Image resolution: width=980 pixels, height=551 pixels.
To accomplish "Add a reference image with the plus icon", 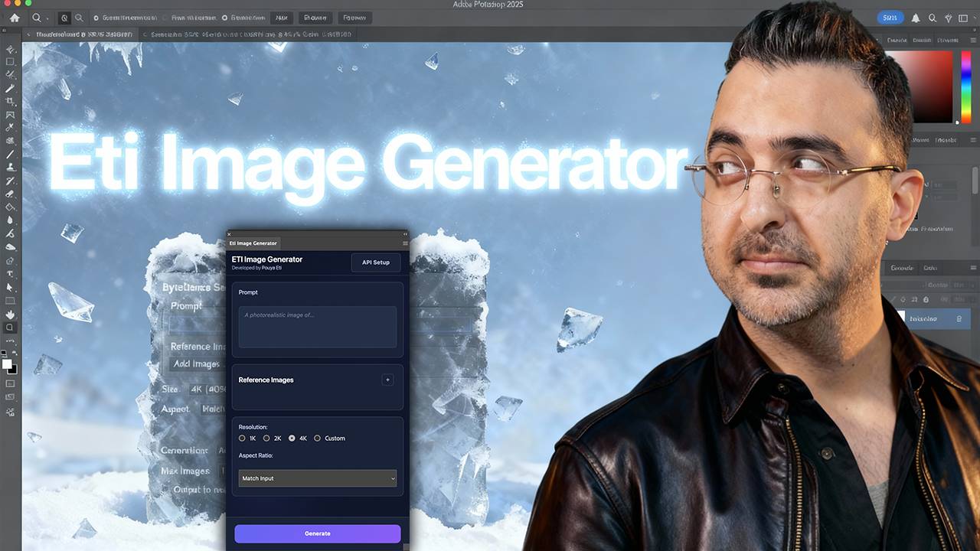I will [387, 380].
